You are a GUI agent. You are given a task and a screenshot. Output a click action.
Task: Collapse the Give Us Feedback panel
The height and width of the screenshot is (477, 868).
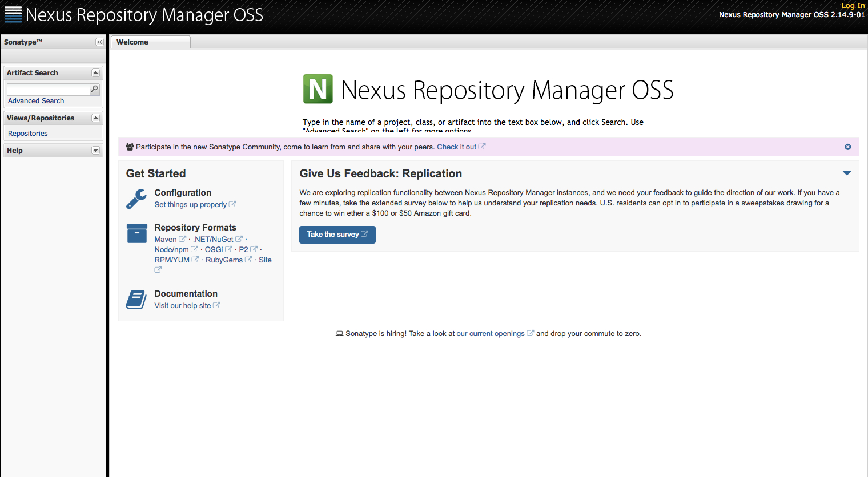(x=847, y=173)
